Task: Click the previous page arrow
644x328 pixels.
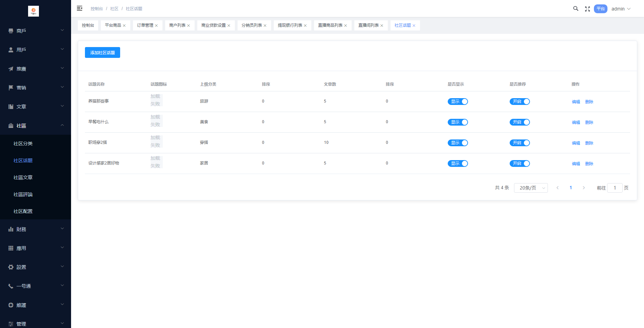Action: (x=557, y=188)
